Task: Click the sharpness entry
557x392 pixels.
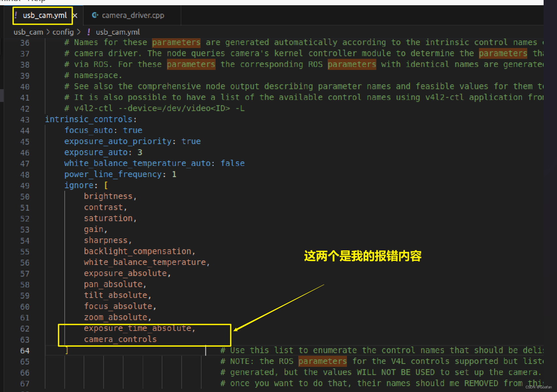Action: 106,240
